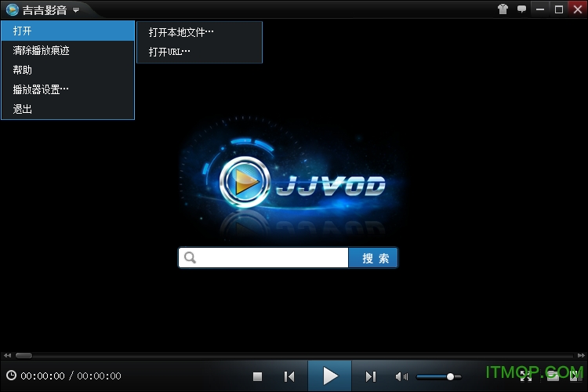Toggle fullscreen mode in the bottom bar
Viewport: 588px width, 392px height.
[525, 377]
